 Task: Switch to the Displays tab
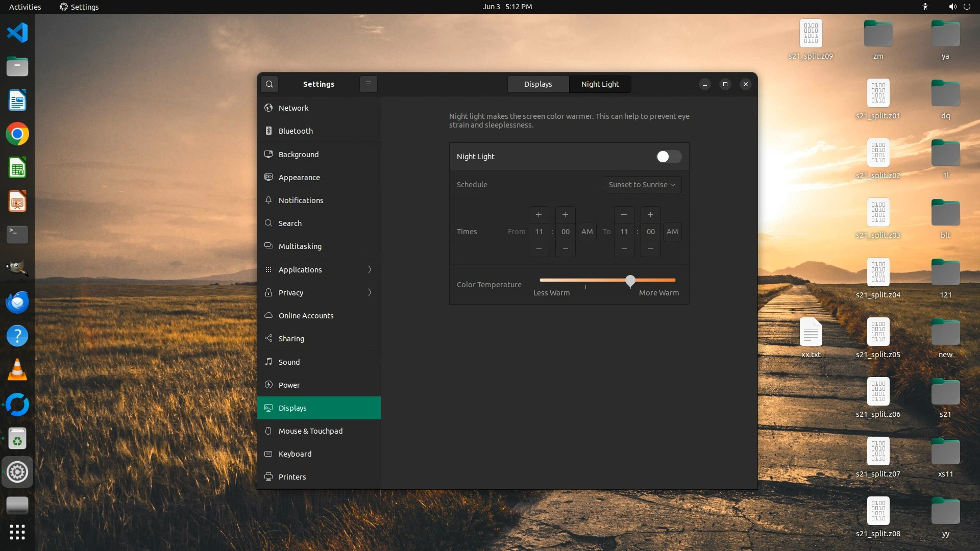click(x=538, y=84)
